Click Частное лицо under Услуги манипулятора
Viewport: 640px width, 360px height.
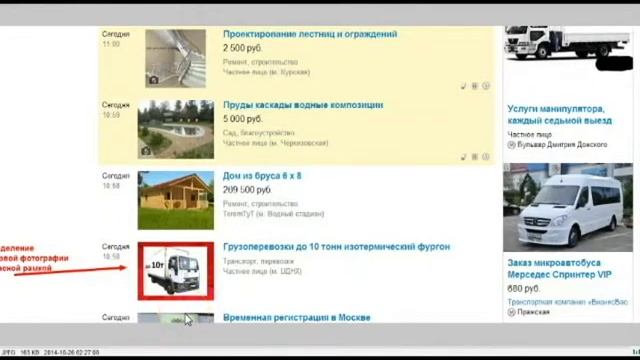(529, 135)
